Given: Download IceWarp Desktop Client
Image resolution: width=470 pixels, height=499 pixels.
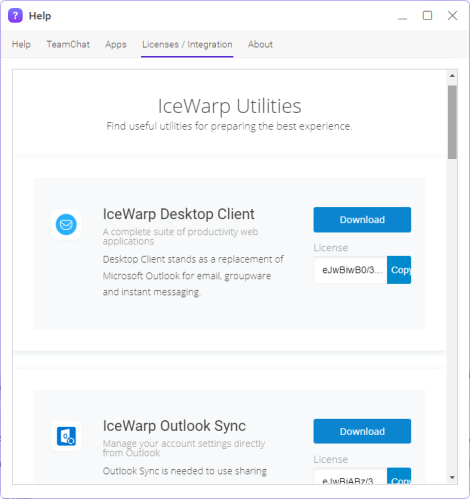Looking at the screenshot, I should coord(362,220).
